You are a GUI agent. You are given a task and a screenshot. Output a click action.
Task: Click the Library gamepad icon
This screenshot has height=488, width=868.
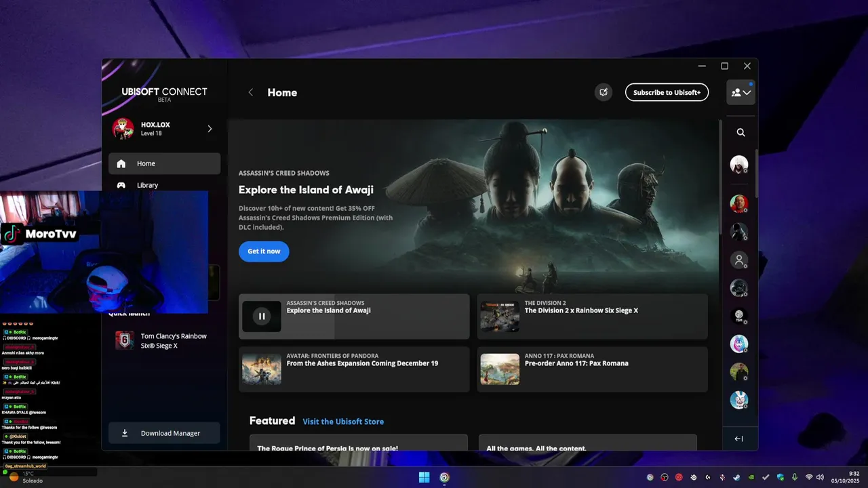point(121,185)
